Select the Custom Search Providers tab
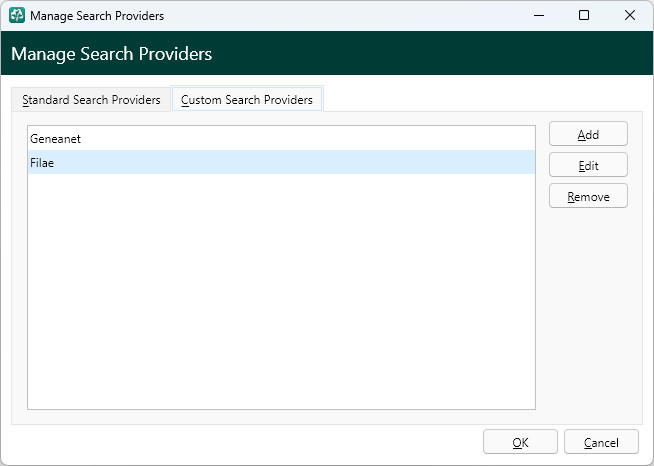Image resolution: width=654 pixels, height=466 pixels. 247,99
